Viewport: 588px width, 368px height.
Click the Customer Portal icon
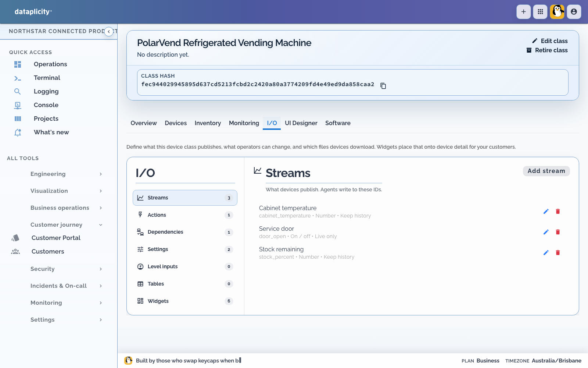pyautogui.click(x=15, y=238)
